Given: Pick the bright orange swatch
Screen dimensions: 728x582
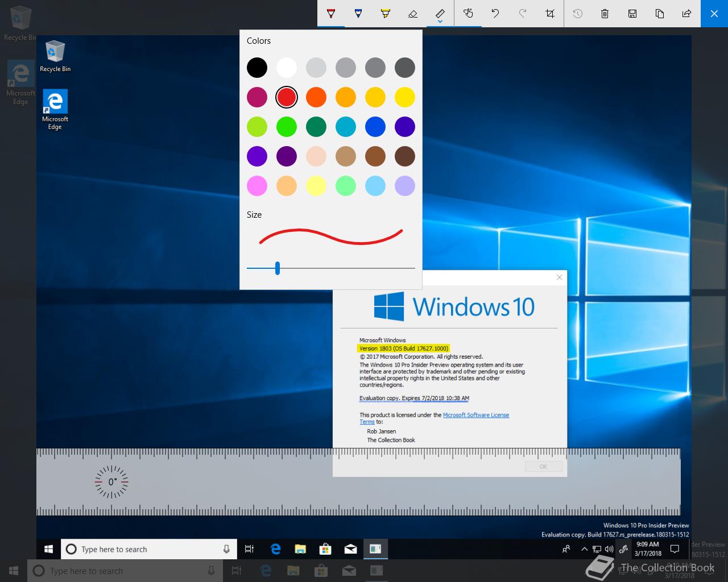Looking at the screenshot, I should coord(316,97).
